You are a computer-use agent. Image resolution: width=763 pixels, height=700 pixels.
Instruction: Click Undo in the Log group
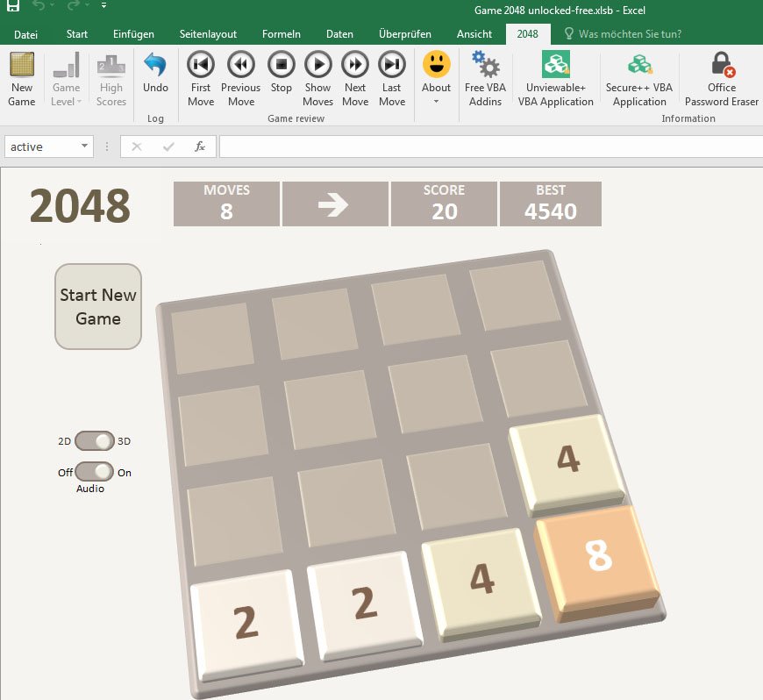tap(155, 79)
